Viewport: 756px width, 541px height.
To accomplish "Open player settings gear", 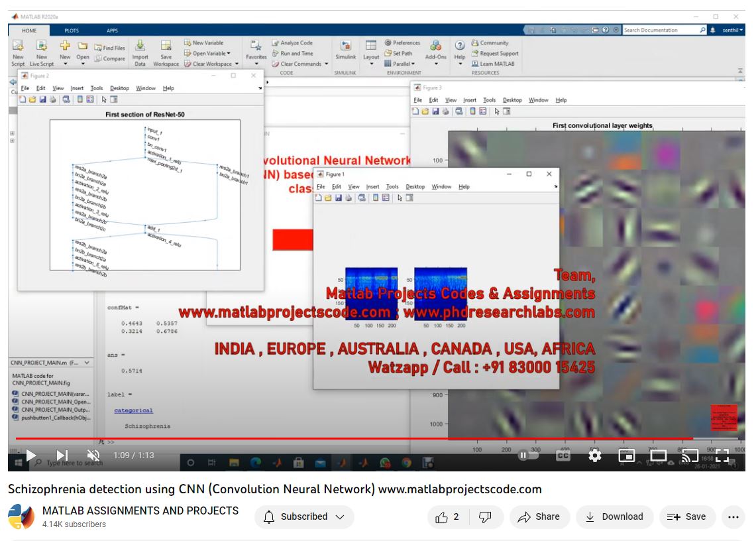I will [594, 455].
